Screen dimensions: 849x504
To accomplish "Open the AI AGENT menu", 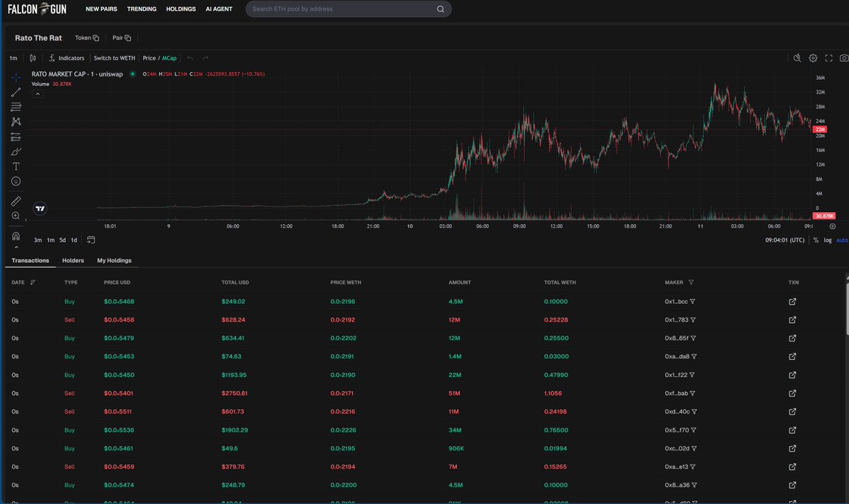I will [219, 9].
